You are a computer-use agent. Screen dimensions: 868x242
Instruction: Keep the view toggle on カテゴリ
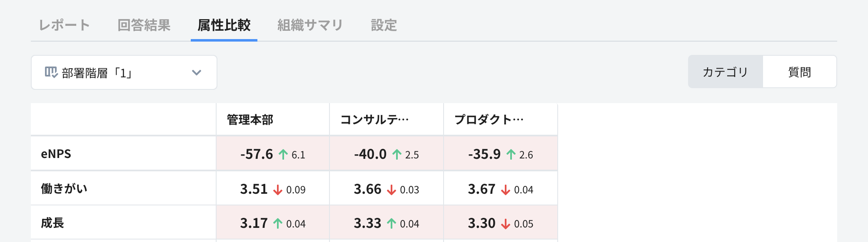point(726,72)
